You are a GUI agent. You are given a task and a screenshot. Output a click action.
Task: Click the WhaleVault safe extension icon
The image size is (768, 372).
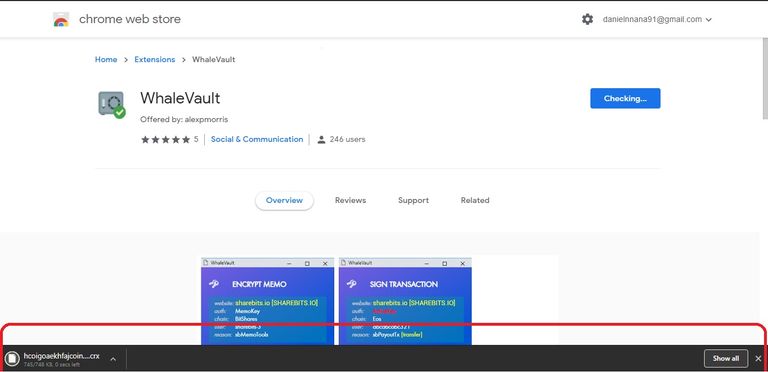112,104
